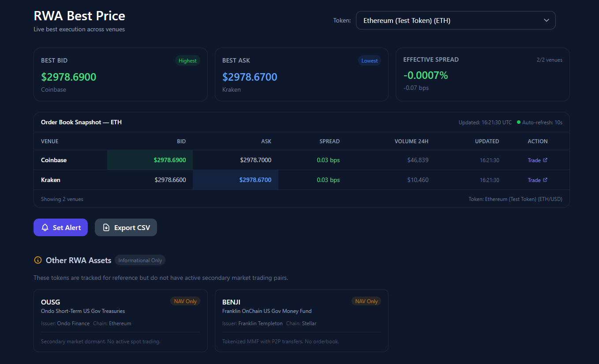
Task: Click the chevron arrow in Token dropdown
Action: (x=547, y=20)
